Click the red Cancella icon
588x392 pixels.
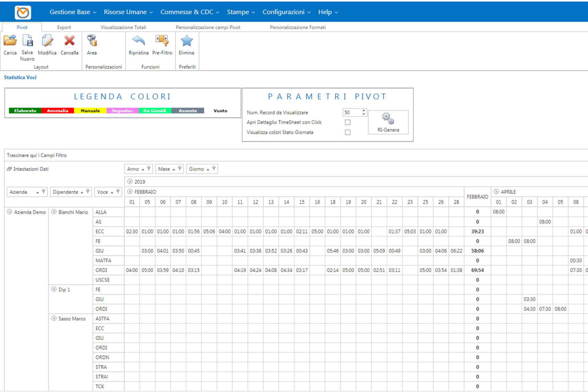[x=69, y=40]
